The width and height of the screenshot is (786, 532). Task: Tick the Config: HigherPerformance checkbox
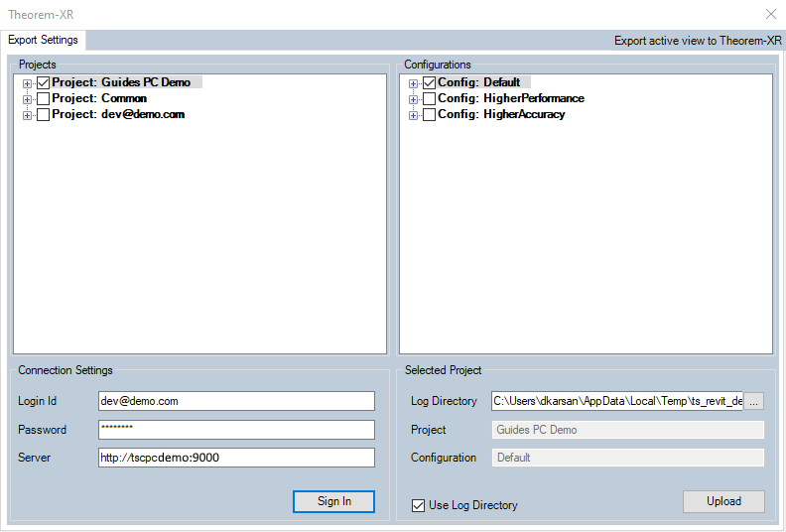pos(429,99)
